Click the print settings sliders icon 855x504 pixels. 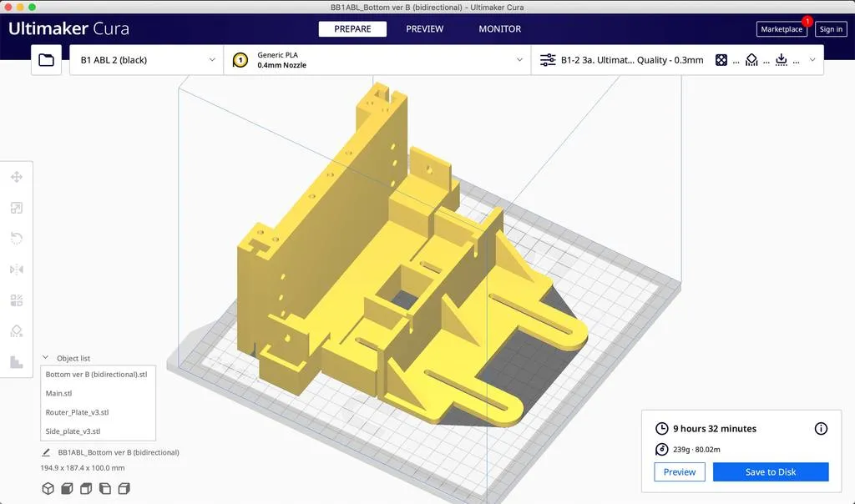click(548, 60)
